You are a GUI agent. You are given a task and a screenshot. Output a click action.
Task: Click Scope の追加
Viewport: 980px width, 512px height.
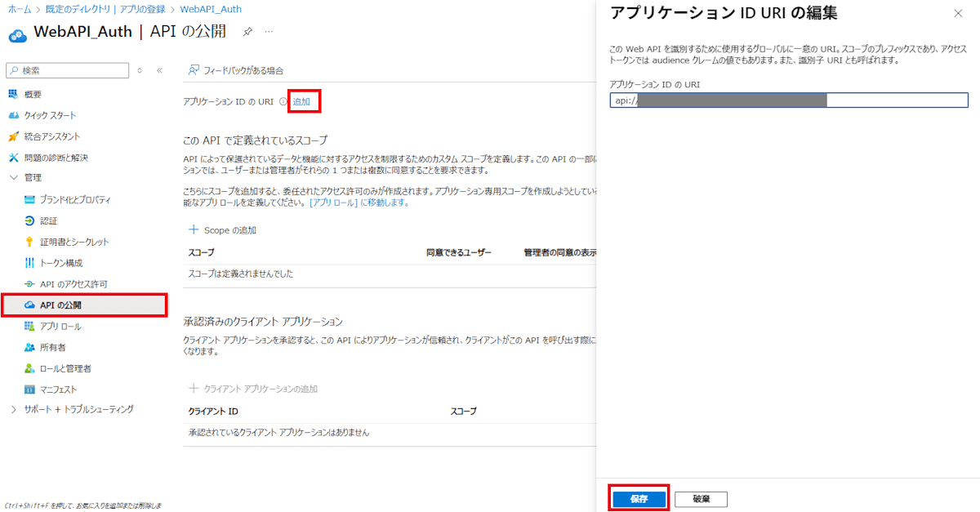pos(223,230)
